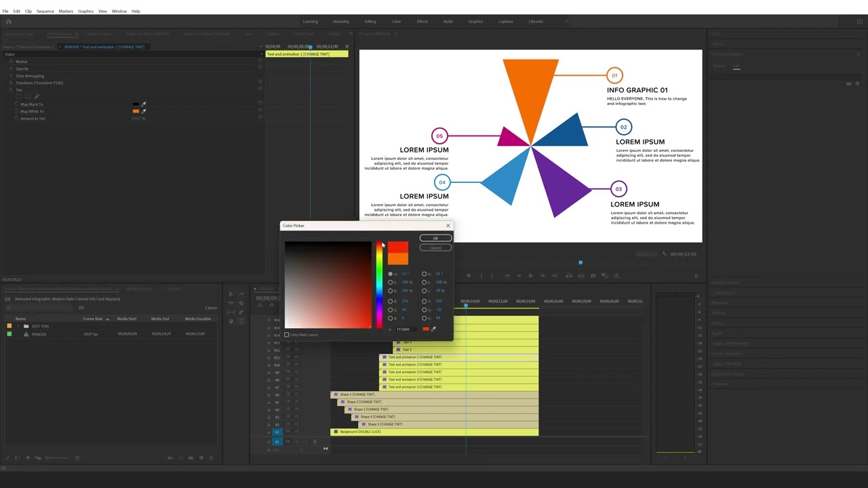Viewport: 868px width, 488px height.
Task: Click the Home icon at top left
Action: [x=9, y=22]
